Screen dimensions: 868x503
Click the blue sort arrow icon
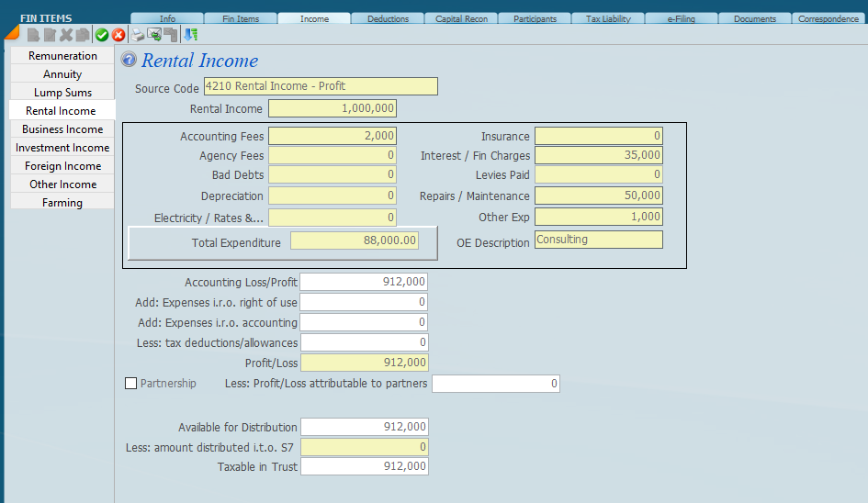[190, 35]
